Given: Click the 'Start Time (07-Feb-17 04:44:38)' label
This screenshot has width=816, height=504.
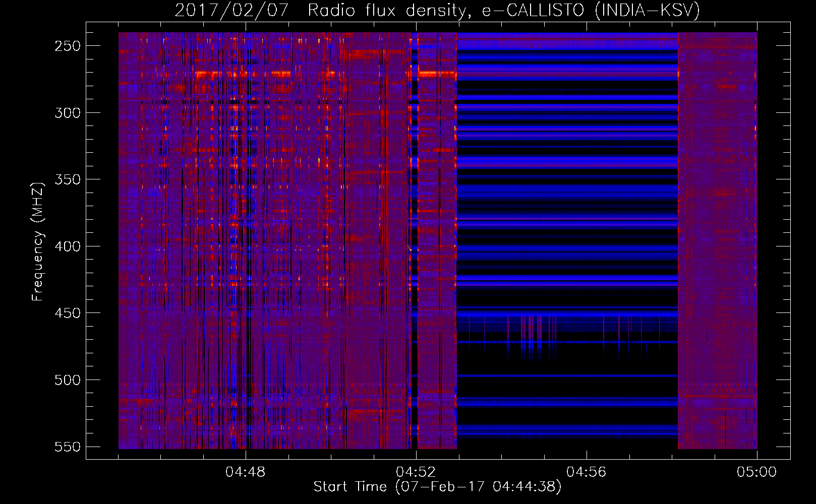Looking at the screenshot, I should pos(437,487).
